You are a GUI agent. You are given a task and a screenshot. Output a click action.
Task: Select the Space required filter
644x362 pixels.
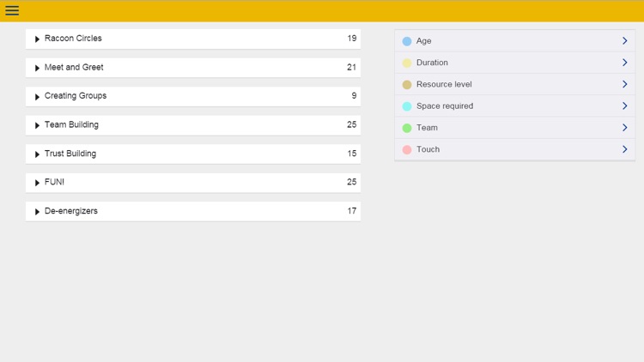(445, 106)
